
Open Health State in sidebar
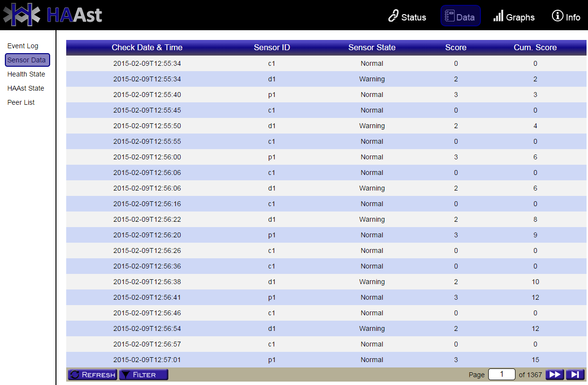click(x=26, y=74)
